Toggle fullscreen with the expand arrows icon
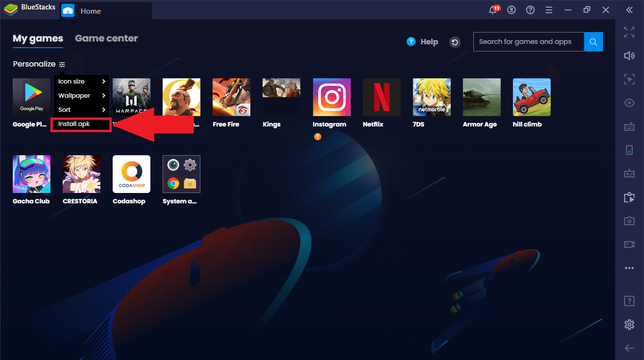This screenshot has height=360, width=644. (x=629, y=32)
